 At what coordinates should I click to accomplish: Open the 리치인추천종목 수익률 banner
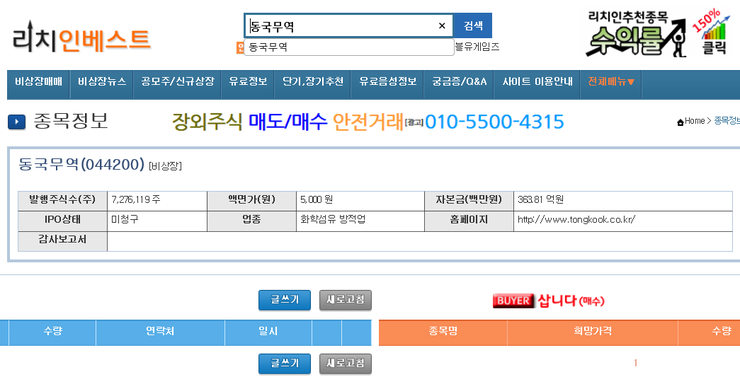point(636,34)
